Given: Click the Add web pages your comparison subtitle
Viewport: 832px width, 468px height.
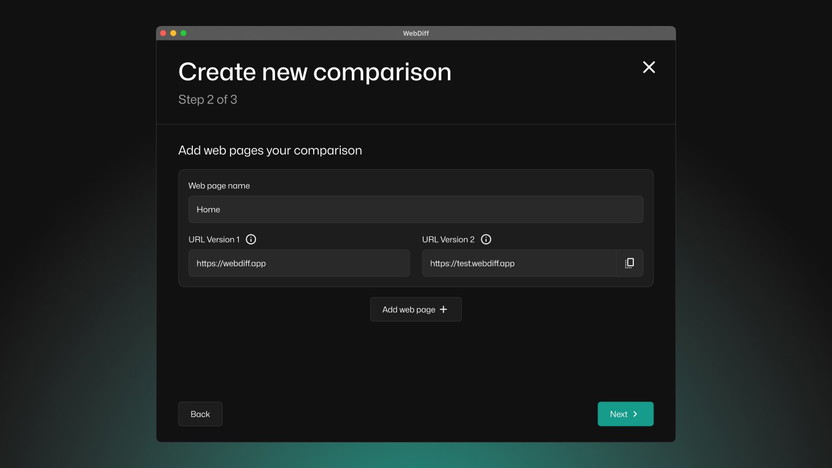Looking at the screenshot, I should point(270,151).
